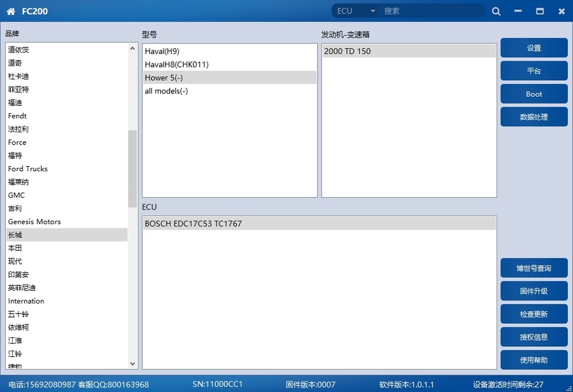Click phone number 电话:15692080987
Image resolution: width=573 pixels, height=392 pixels.
click(x=42, y=384)
